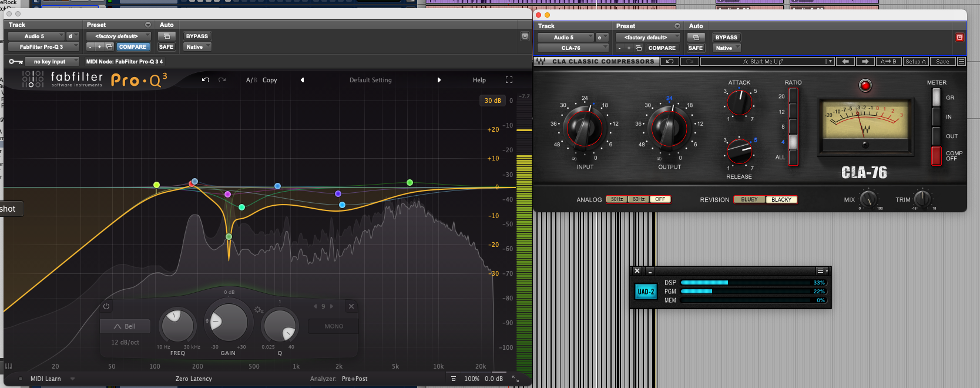Open Pro-Q 3 Help menu
980x388 pixels.
(479, 80)
